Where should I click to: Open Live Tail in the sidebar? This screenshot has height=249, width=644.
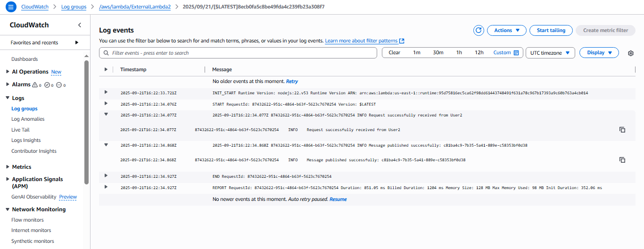tap(20, 130)
